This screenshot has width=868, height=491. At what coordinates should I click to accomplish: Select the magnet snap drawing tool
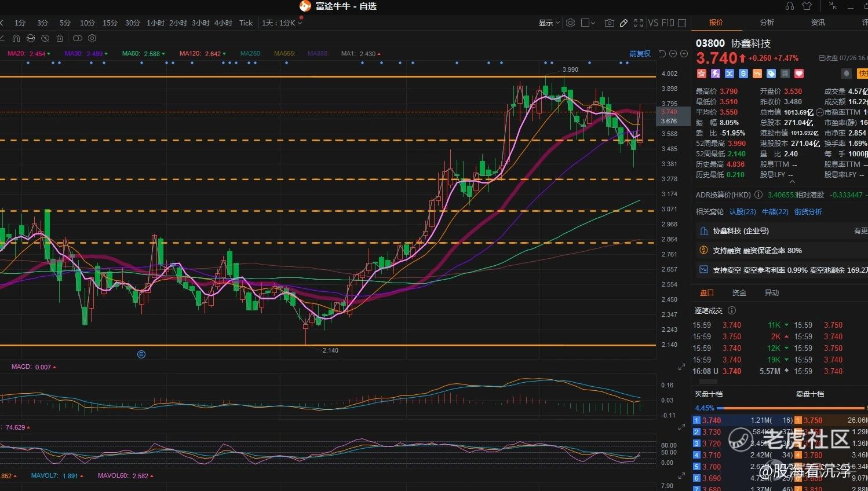[16, 38]
